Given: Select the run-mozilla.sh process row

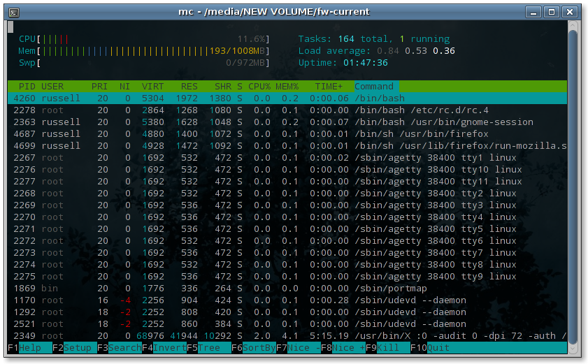Looking at the screenshot, I should pyautogui.click(x=287, y=146).
